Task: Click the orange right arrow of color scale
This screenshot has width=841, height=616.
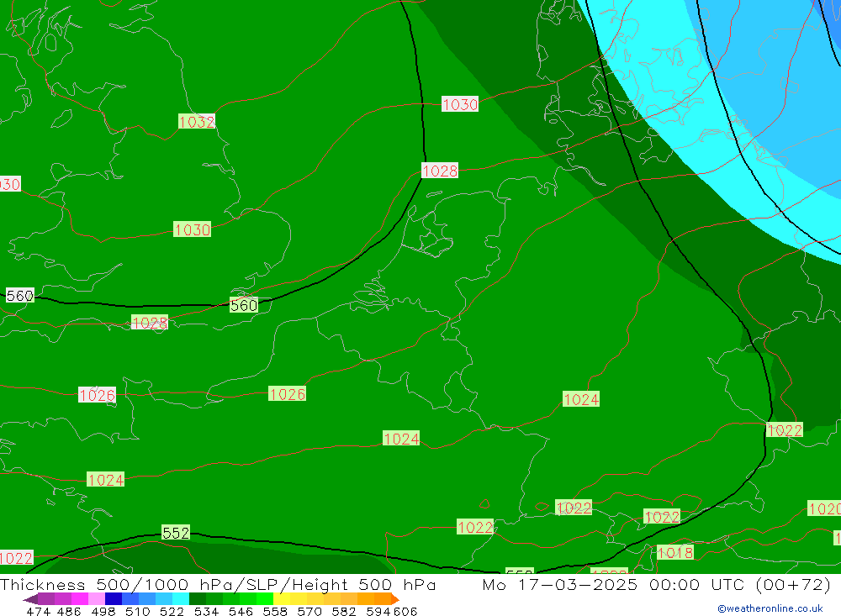Action: pos(394,599)
